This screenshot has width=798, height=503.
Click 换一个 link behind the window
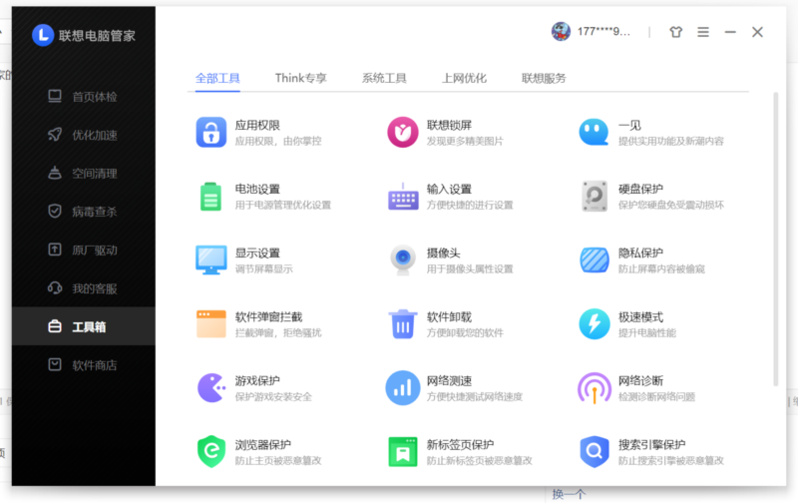click(x=568, y=494)
